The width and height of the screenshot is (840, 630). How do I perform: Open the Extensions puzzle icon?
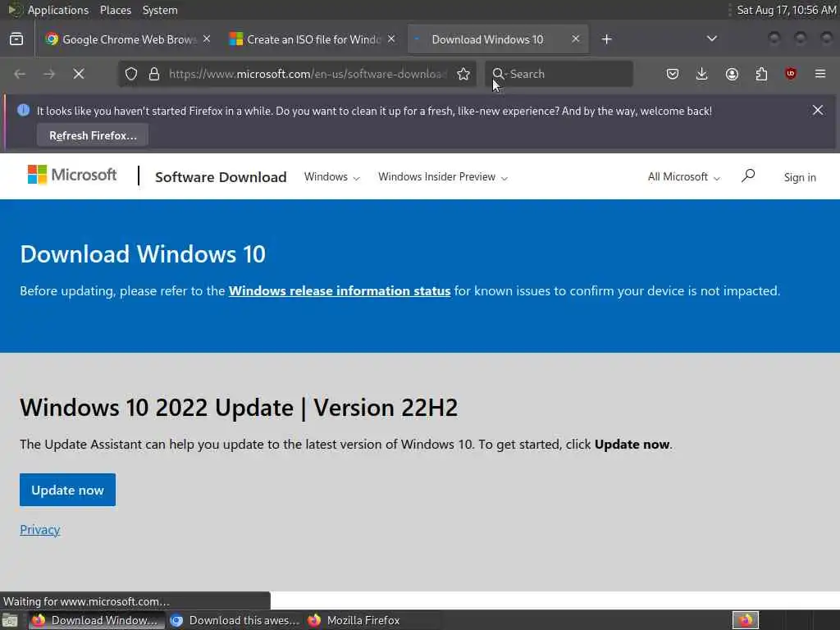(761, 74)
